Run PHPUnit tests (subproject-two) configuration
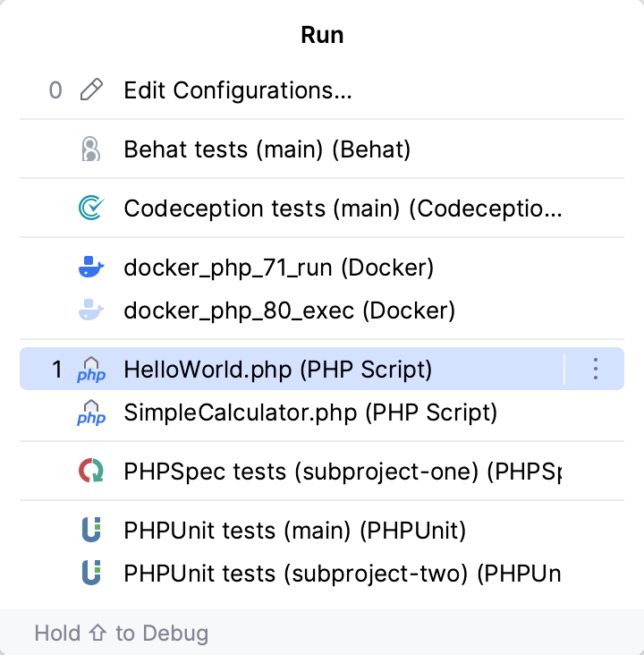Viewport: 644px width, 655px height. coord(343,573)
